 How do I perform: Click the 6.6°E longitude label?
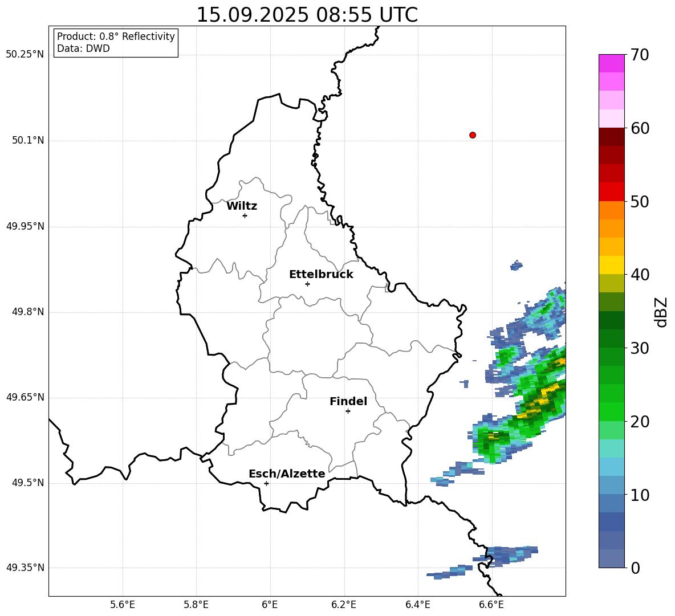coord(491,605)
